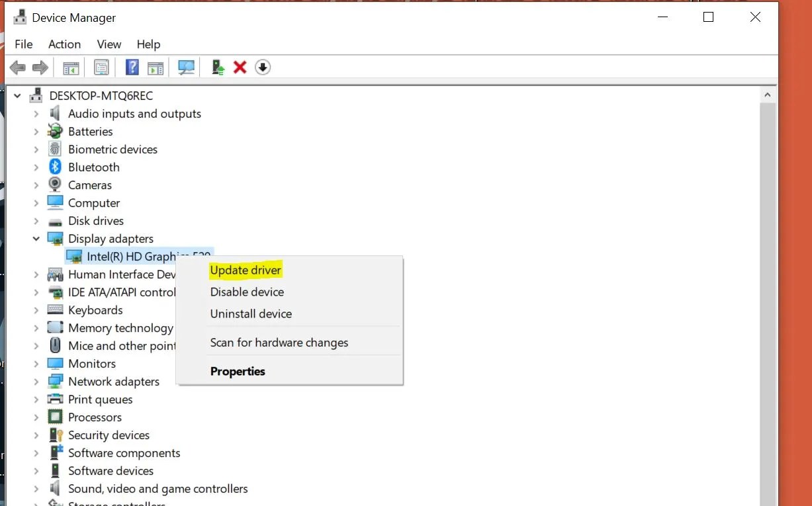
Task: Select DESKTOP-MTQ6REC computer name
Action: tap(101, 96)
